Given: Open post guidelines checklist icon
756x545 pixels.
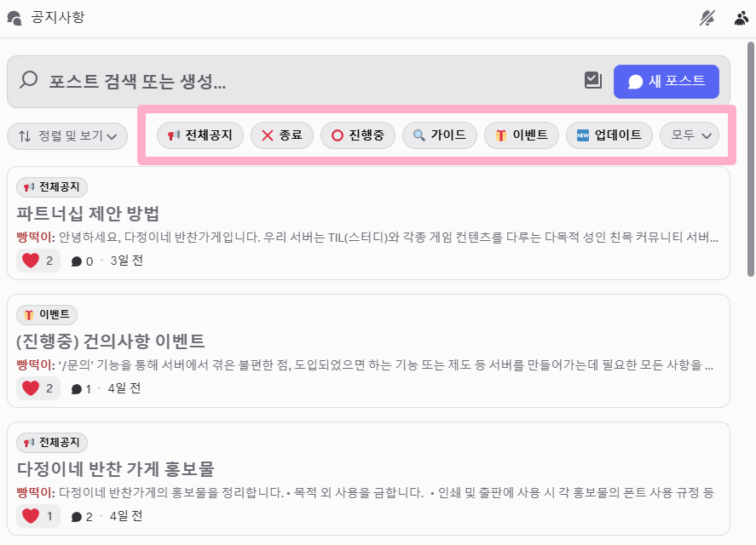Looking at the screenshot, I should click(x=593, y=80).
